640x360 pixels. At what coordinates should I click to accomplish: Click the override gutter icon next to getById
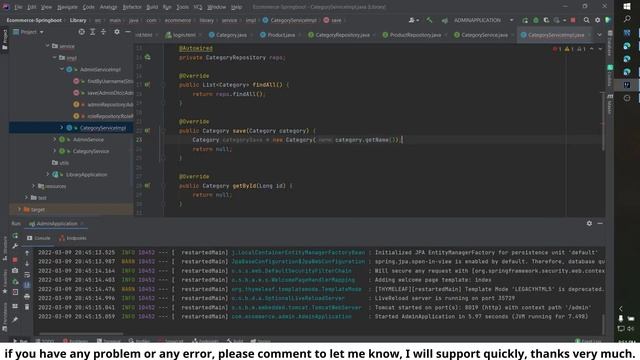point(147,185)
